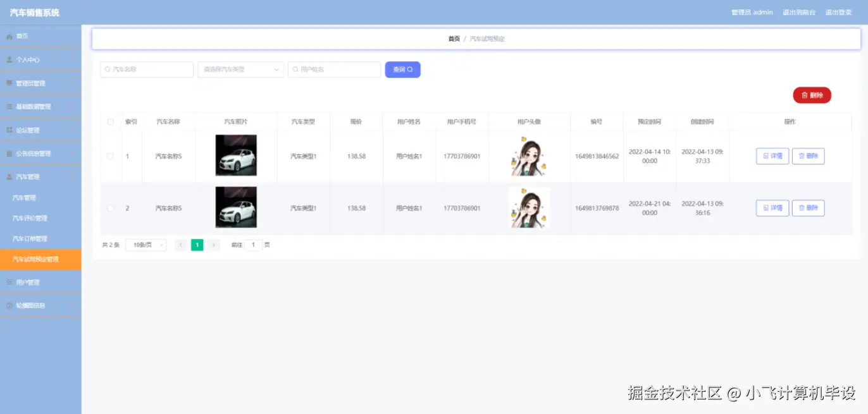868x414 pixels.
Task: Click the icon beside 公告信息管理
Action: tap(9, 154)
